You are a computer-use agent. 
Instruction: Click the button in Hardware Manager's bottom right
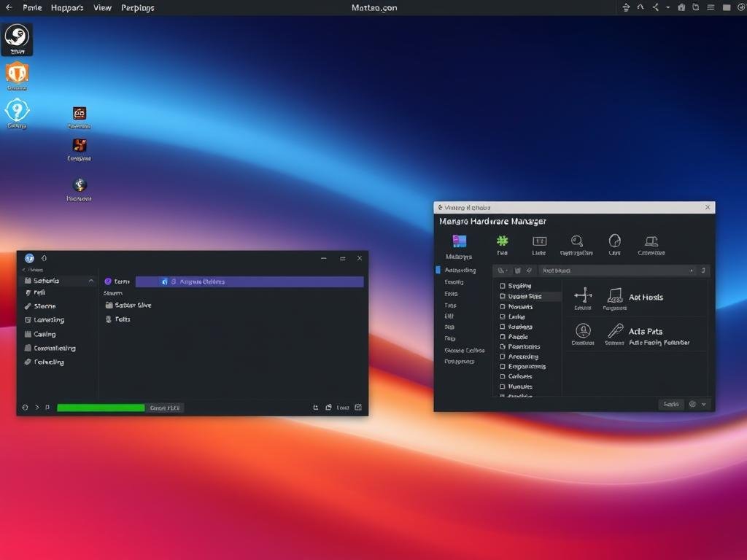point(671,404)
